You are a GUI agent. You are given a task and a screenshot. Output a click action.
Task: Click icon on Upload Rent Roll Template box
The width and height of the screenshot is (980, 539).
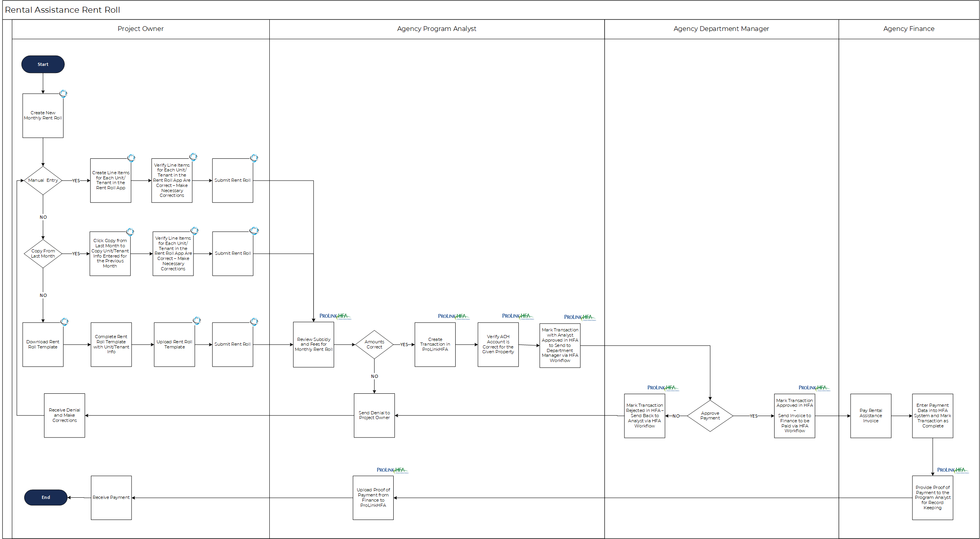[x=197, y=320]
